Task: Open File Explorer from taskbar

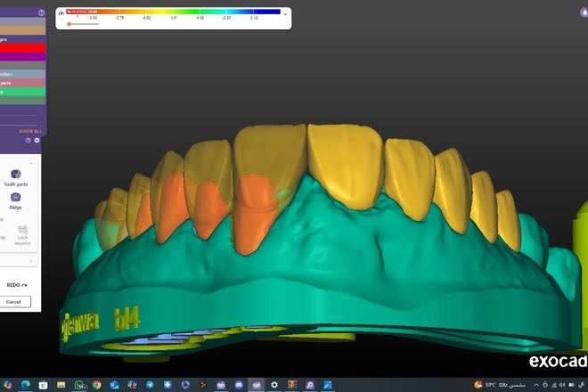Action: click(x=61, y=385)
